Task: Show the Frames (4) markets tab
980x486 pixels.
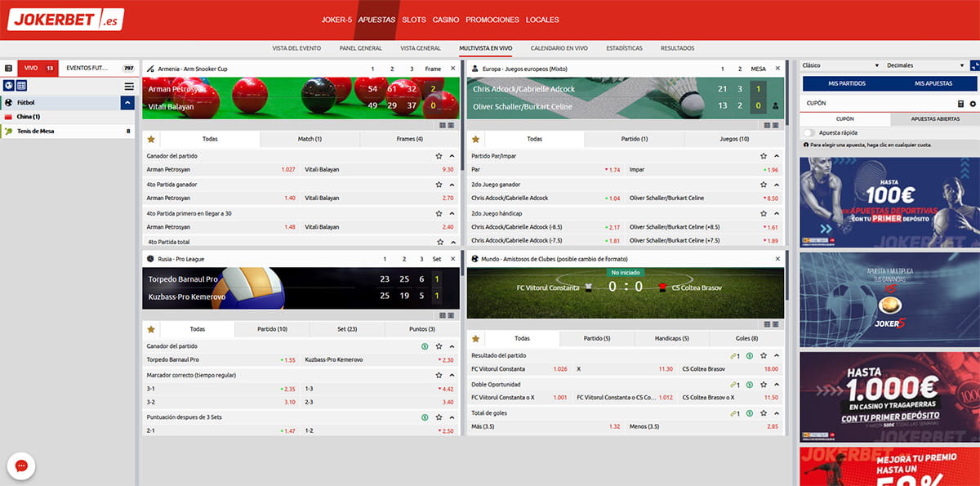Action: (x=409, y=140)
